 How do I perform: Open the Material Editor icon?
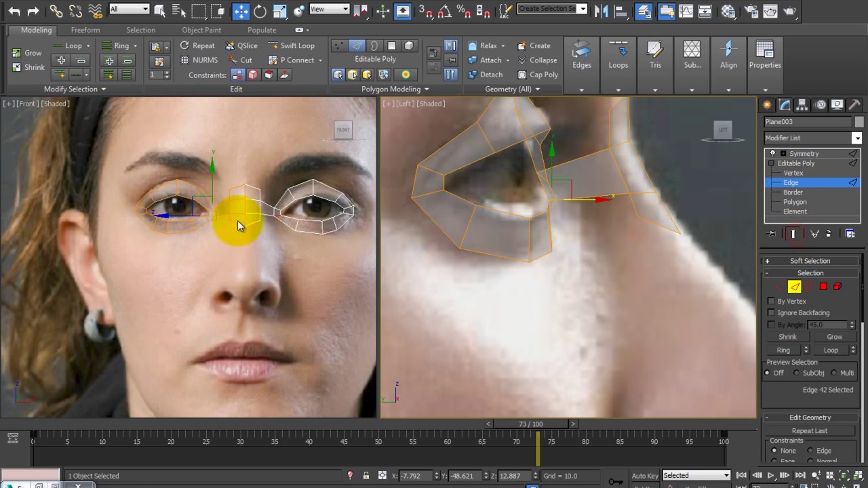click(728, 11)
